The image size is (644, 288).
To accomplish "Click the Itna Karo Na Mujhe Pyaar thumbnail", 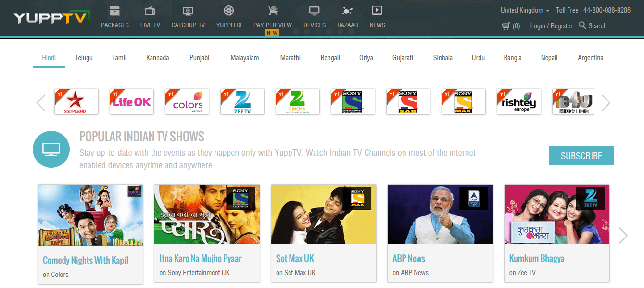I will coord(207,214).
